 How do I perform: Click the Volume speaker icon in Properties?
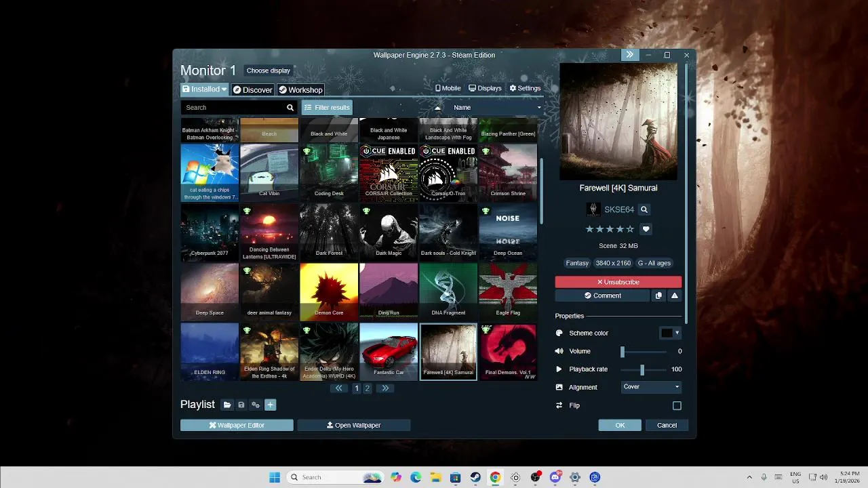(x=559, y=351)
